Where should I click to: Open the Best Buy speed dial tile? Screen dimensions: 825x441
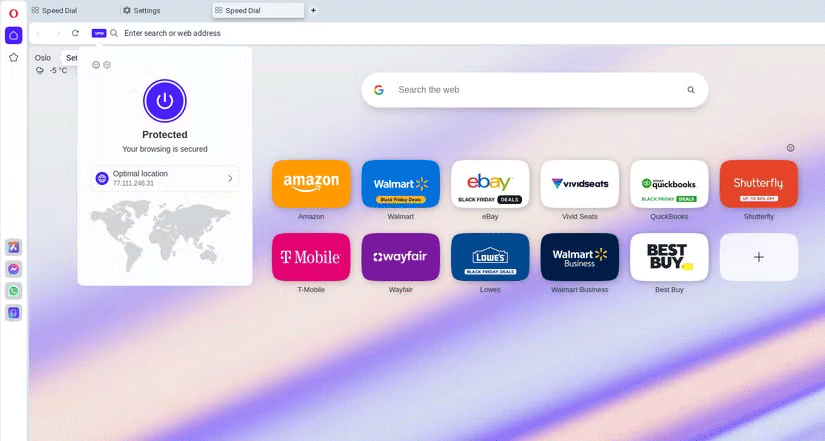coord(669,257)
